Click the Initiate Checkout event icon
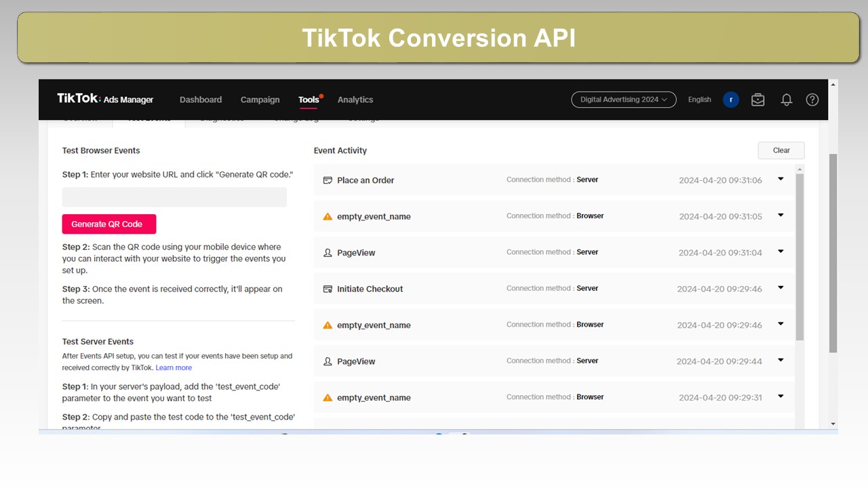868x488 pixels. click(328, 289)
